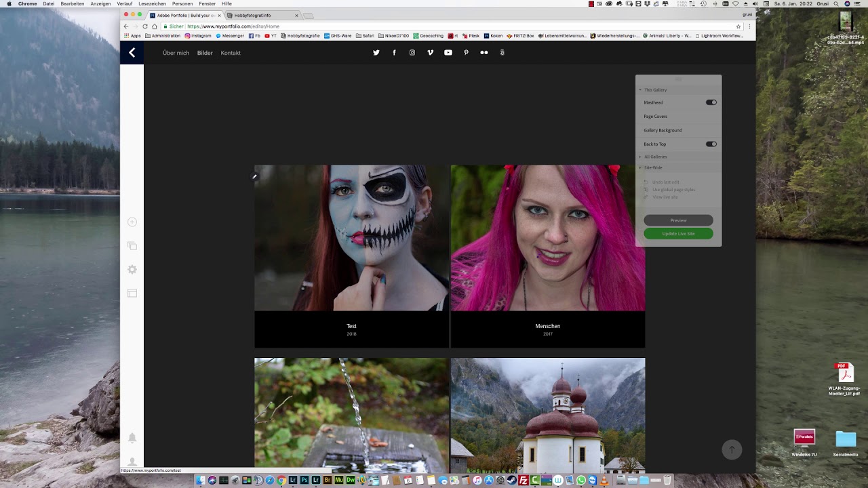The height and width of the screenshot is (488, 868).
Task: Open the settings gear in left sidebar
Action: (x=132, y=269)
